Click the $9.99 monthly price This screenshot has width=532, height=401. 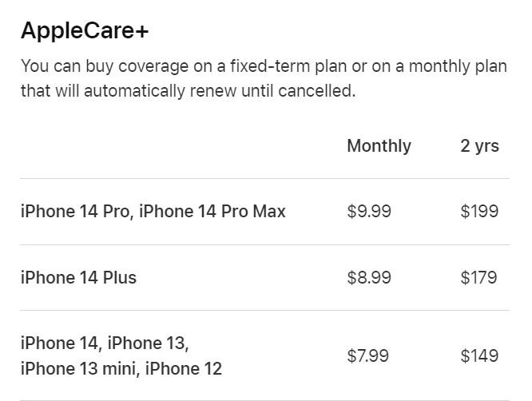point(369,211)
